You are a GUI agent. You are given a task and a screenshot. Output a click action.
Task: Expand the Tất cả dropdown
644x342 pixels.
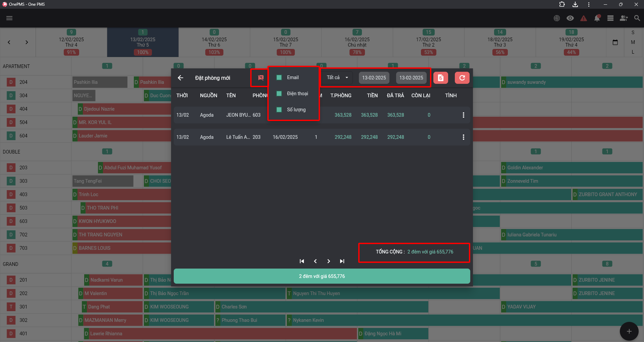pos(337,77)
